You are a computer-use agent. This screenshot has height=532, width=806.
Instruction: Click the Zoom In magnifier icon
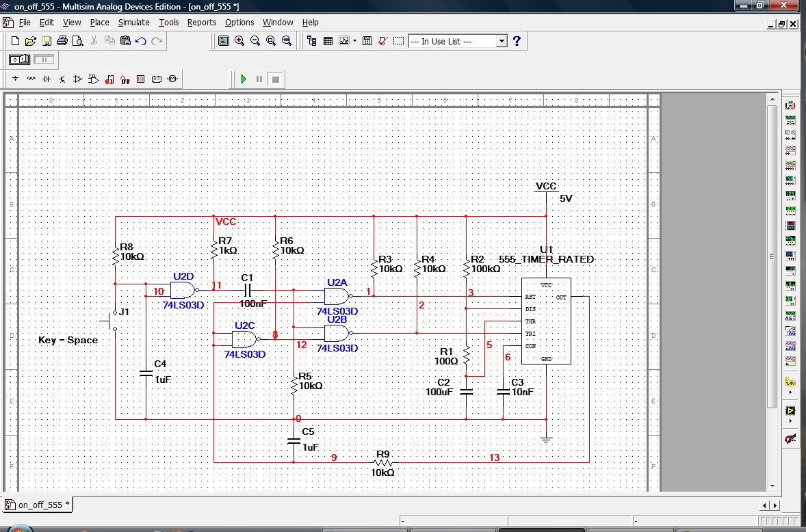[239, 41]
